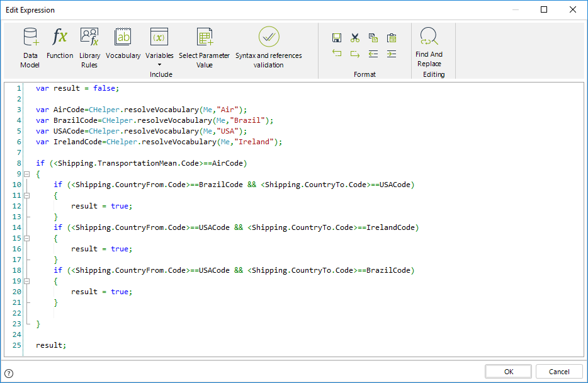Click the Undo arrow icon
588x383 pixels.
(337, 54)
